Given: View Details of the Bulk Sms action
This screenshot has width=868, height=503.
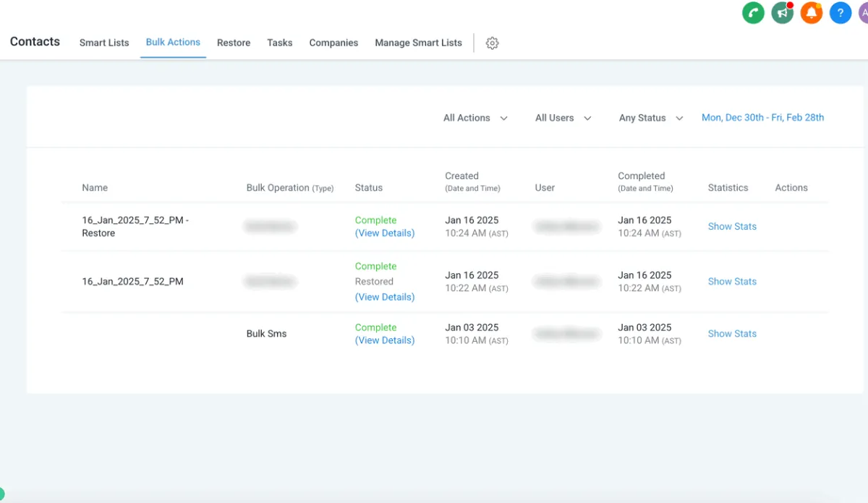Looking at the screenshot, I should 385,340.
